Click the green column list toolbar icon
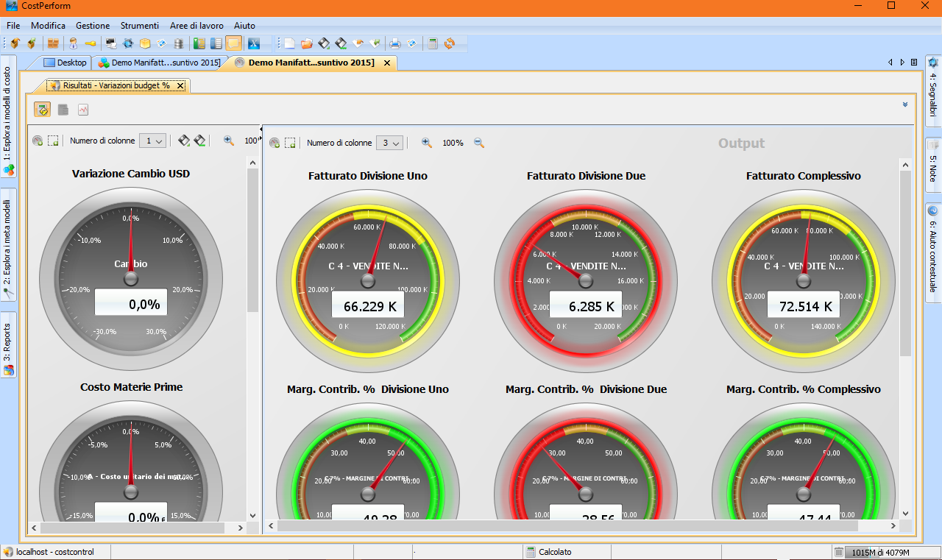The width and height of the screenshot is (942, 560). pos(199,43)
